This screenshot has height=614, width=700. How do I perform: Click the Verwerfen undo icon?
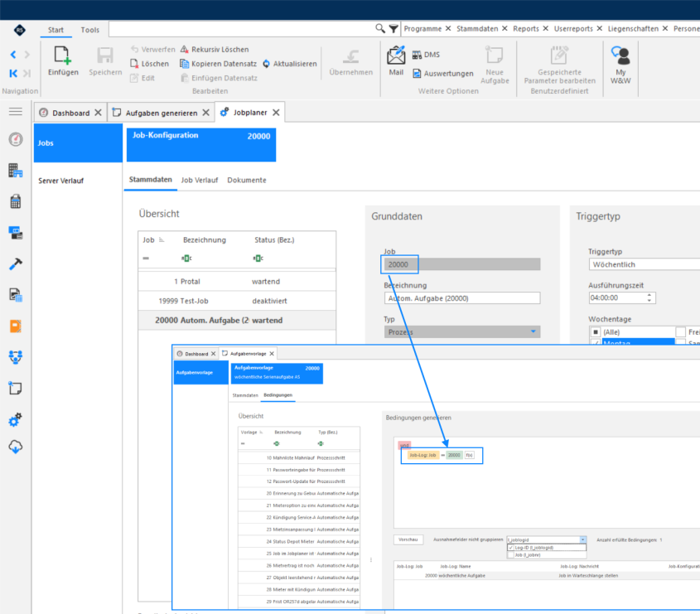coord(134,49)
